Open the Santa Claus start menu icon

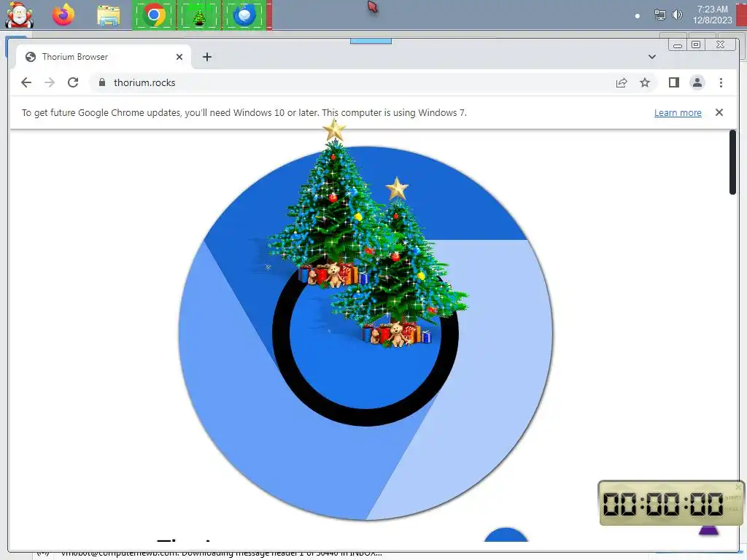(19, 15)
